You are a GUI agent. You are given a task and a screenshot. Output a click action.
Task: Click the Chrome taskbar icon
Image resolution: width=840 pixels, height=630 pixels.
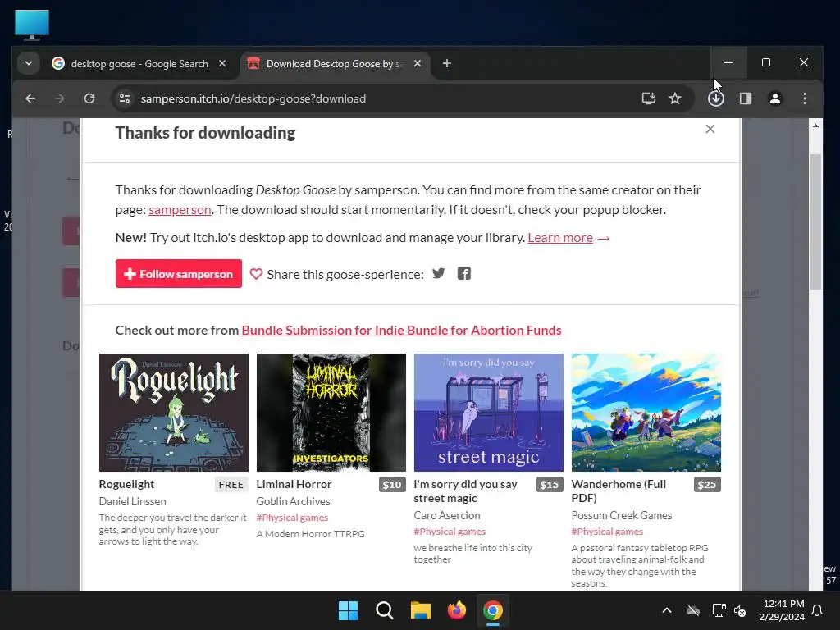[493, 610]
